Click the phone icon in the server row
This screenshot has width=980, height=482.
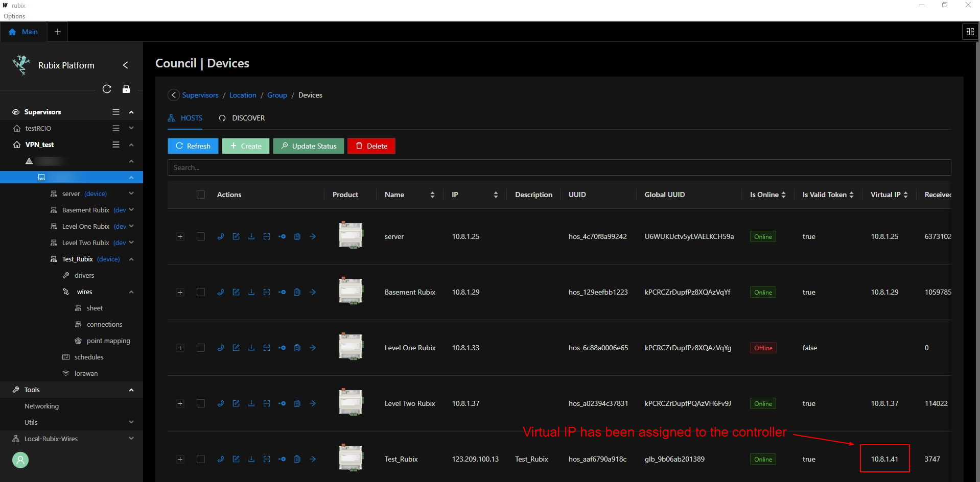[221, 236]
